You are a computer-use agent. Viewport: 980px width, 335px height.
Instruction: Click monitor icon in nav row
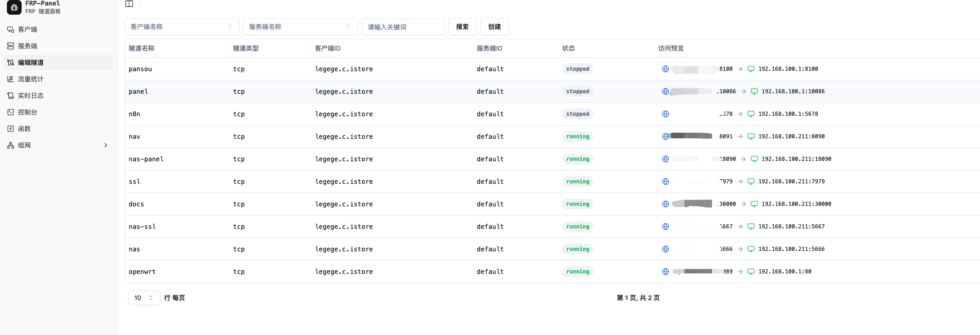751,136
